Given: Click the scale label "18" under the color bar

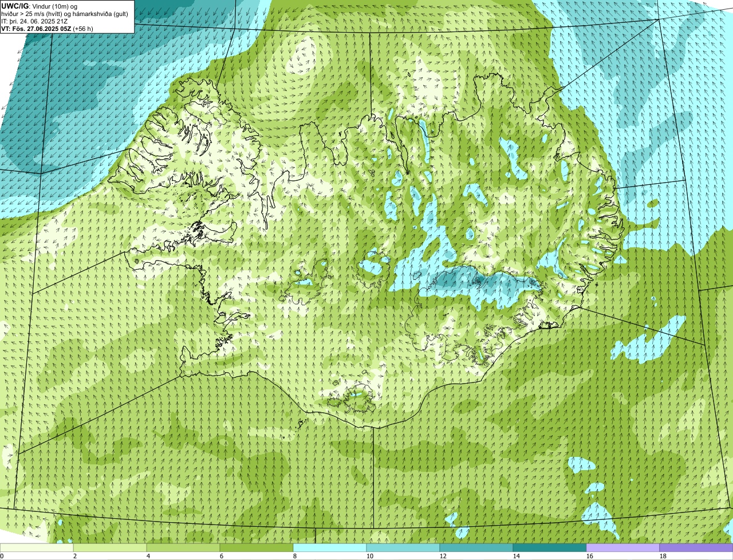Looking at the screenshot, I should [x=663, y=556].
